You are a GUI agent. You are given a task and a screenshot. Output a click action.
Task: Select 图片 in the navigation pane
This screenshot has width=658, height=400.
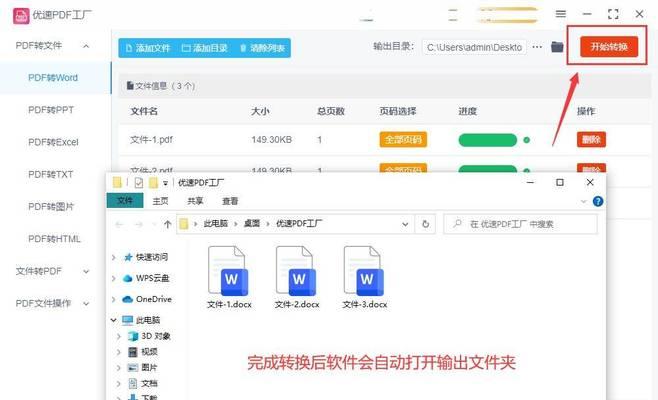coord(149,368)
